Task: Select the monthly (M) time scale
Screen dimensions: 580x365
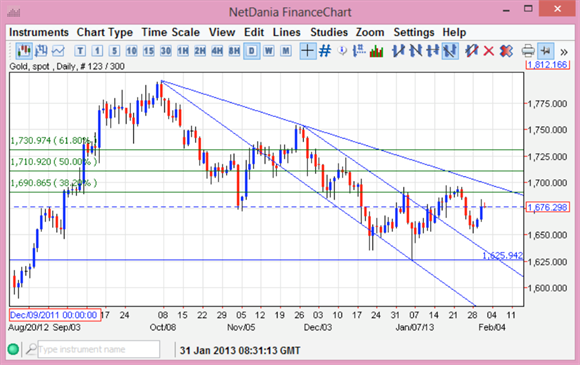Action: pos(286,51)
